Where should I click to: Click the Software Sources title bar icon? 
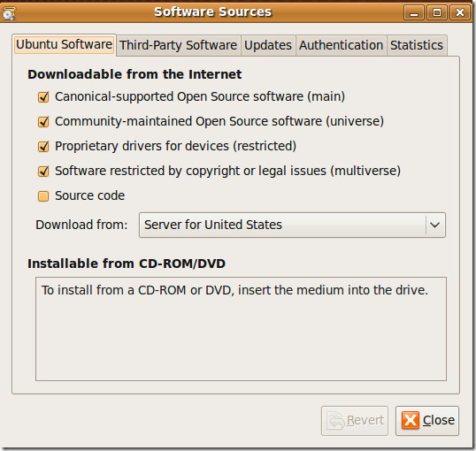(9, 12)
